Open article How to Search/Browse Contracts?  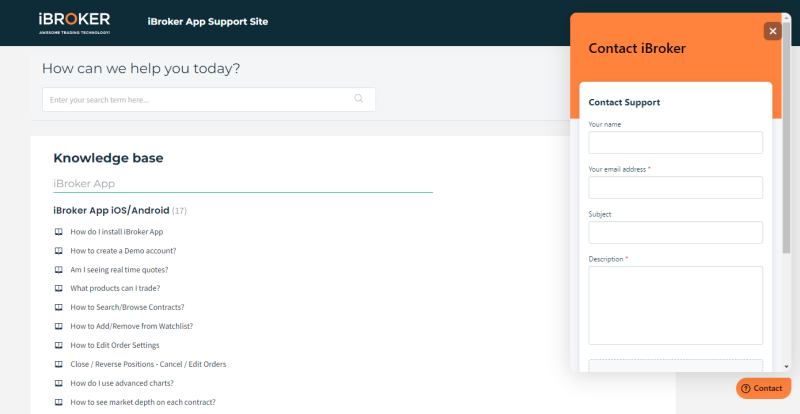tap(128, 307)
